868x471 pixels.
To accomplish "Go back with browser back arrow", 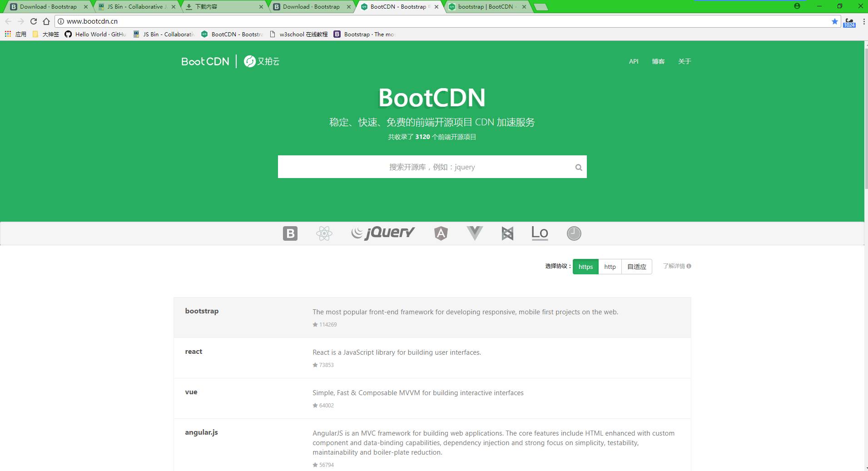I will pos(8,21).
